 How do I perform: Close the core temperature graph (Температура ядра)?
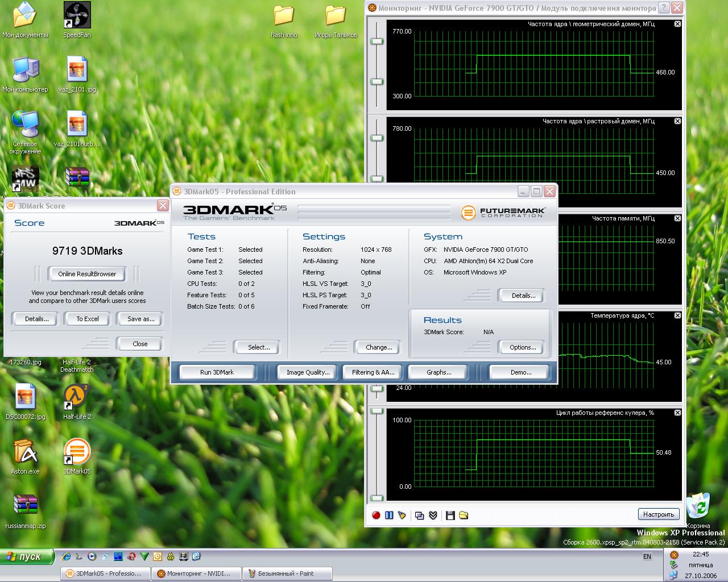point(677,315)
